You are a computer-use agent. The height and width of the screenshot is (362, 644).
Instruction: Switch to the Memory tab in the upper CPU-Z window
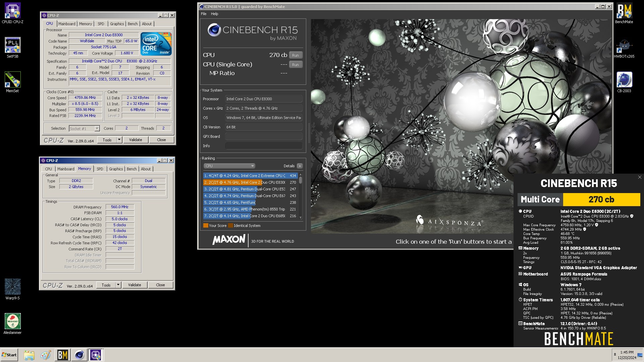click(86, 24)
